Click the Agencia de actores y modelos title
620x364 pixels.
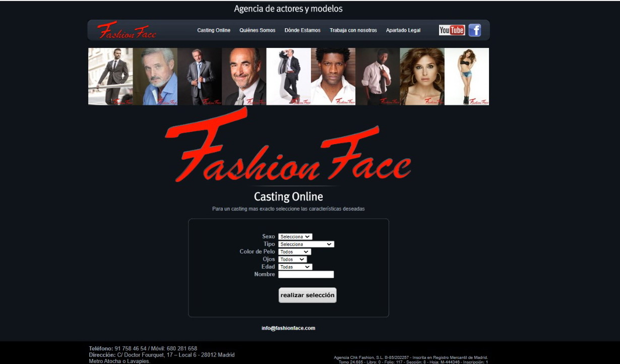288,9
